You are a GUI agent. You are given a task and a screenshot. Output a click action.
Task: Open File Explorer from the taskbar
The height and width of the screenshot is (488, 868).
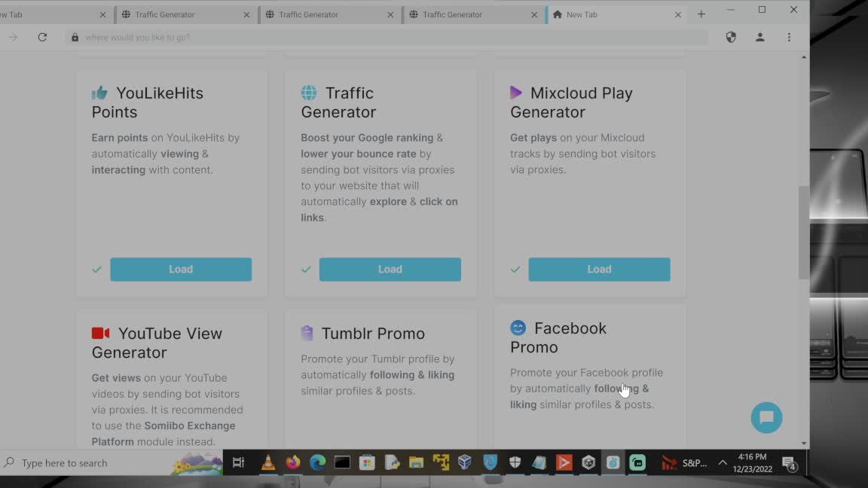click(x=416, y=462)
